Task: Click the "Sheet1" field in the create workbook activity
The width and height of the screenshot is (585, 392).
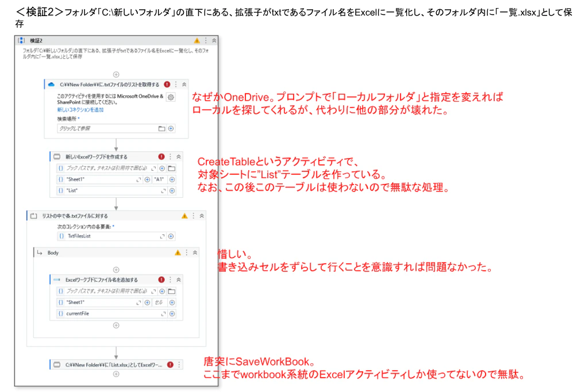Action: pos(100,179)
